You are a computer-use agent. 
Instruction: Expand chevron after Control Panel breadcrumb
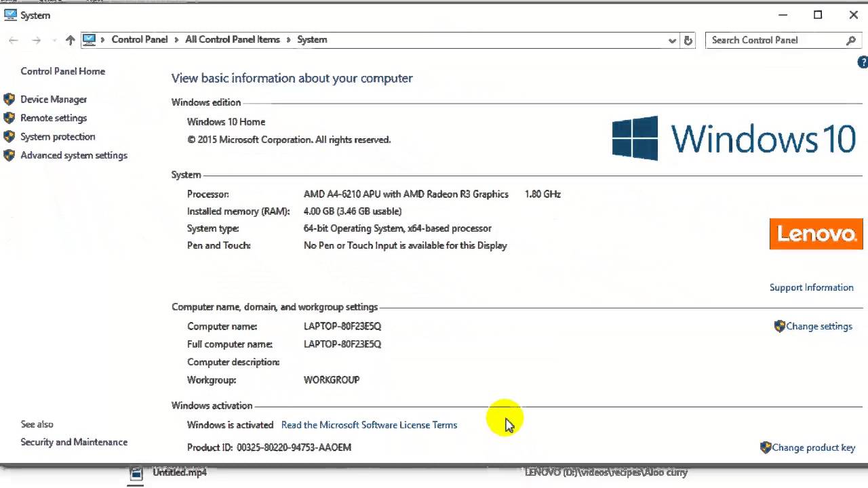(176, 40)
